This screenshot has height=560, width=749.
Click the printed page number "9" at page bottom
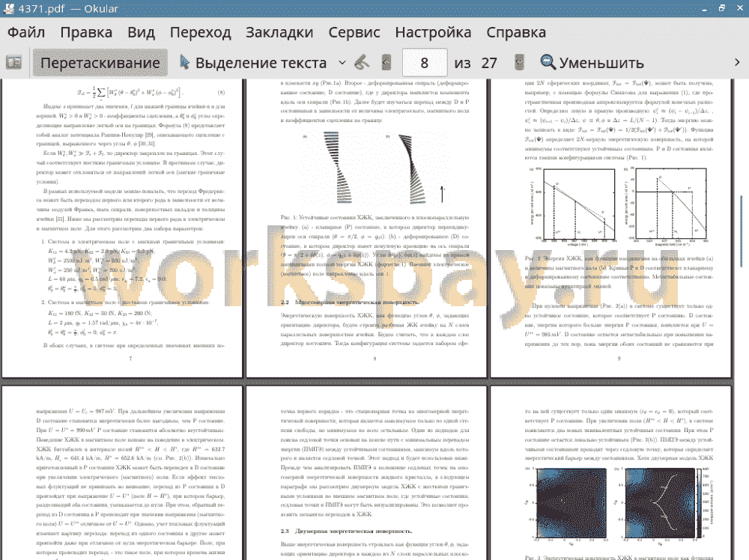coord(619,359)
